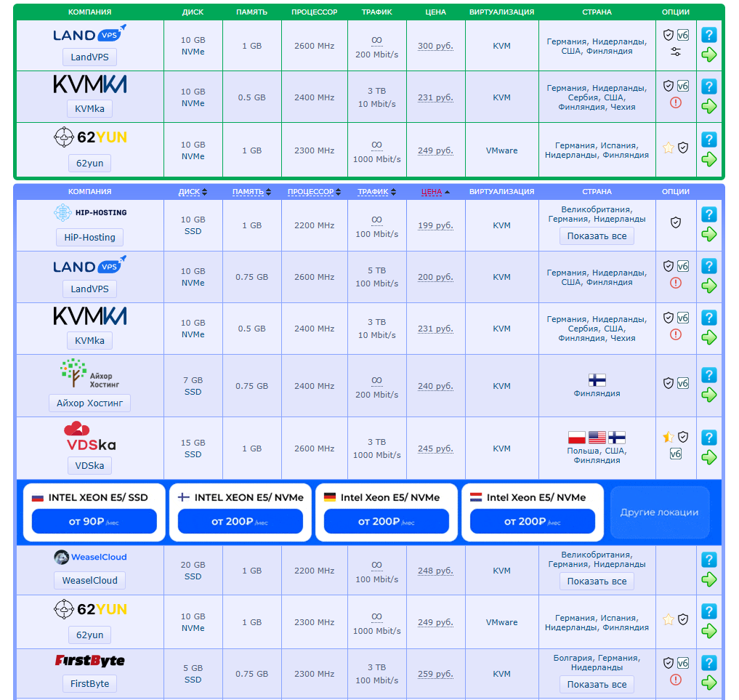Select the 20 GB SSD disk cell
This screenshot has width=739, height=700.
click(193, 571)
